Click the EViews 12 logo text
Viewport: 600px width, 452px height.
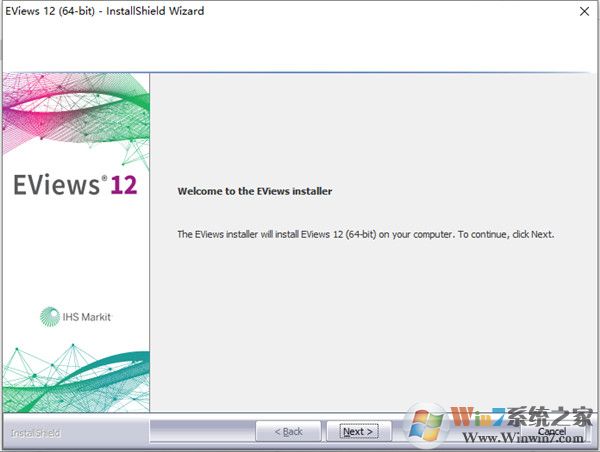(75, 185)
